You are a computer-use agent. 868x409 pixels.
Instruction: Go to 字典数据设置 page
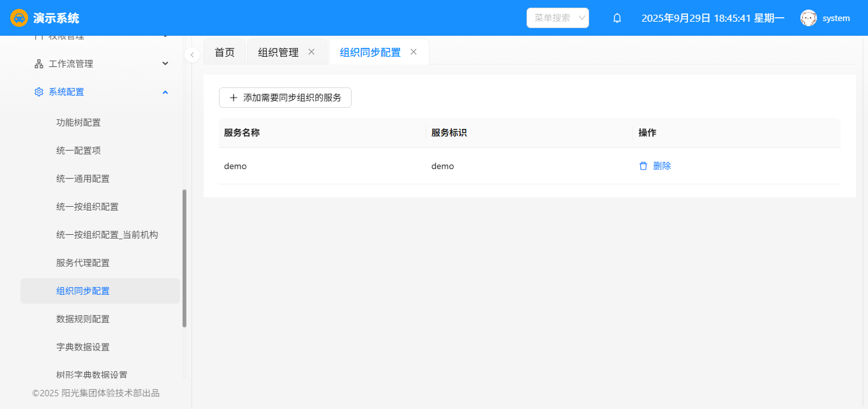point(83,347)
